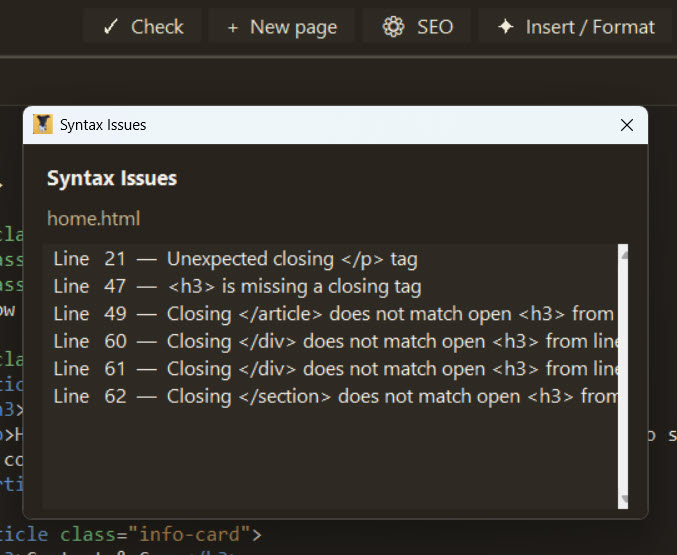Click the sparkle icon of Insert / Format

tap(506, 27)
